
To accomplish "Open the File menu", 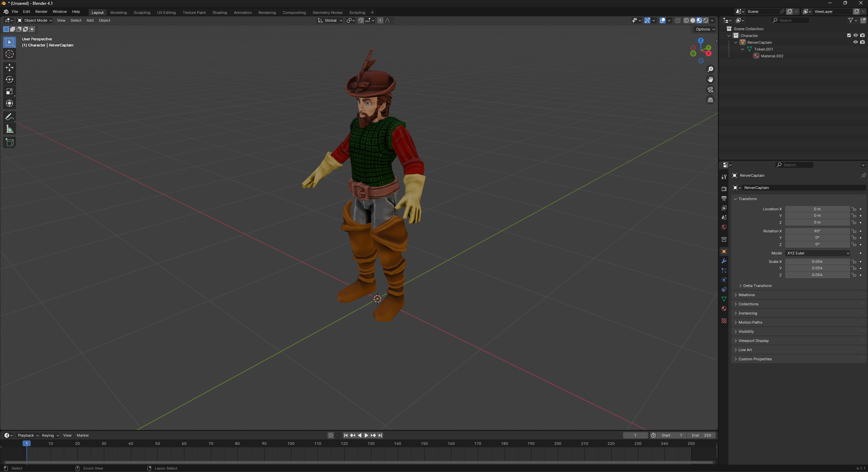I will [15, 12].
